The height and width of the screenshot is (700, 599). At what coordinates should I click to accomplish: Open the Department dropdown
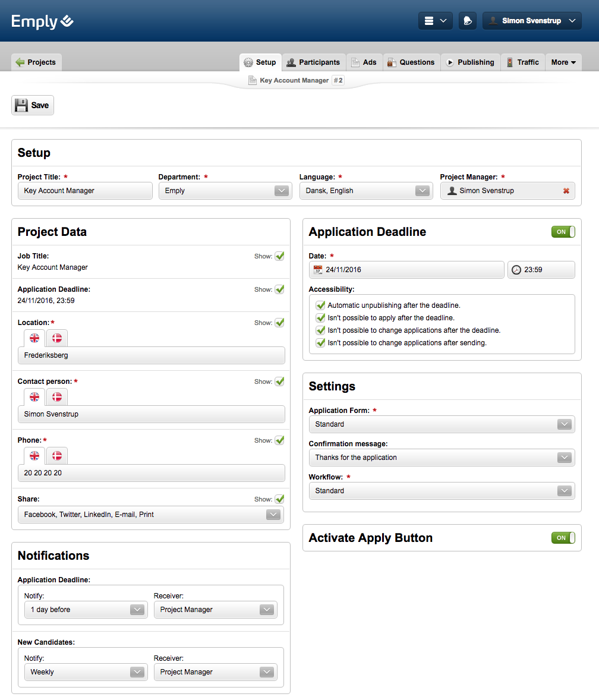coord(225,191)
